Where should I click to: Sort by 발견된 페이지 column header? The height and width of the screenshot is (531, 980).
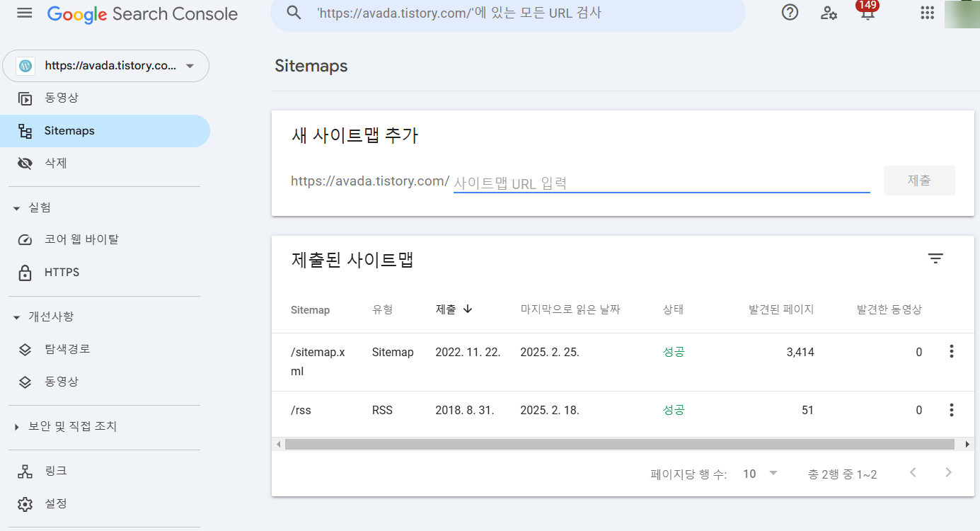click(781, 309)
